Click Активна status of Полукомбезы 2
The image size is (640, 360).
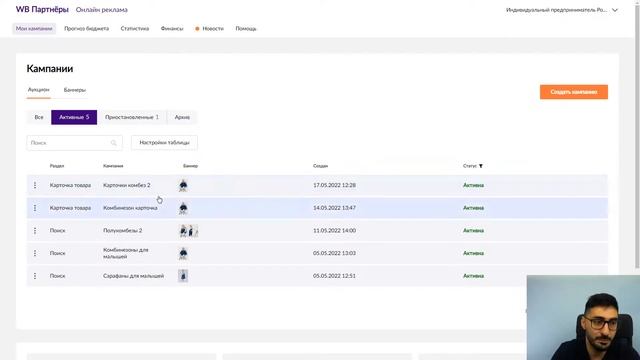(x=473, y=231)
